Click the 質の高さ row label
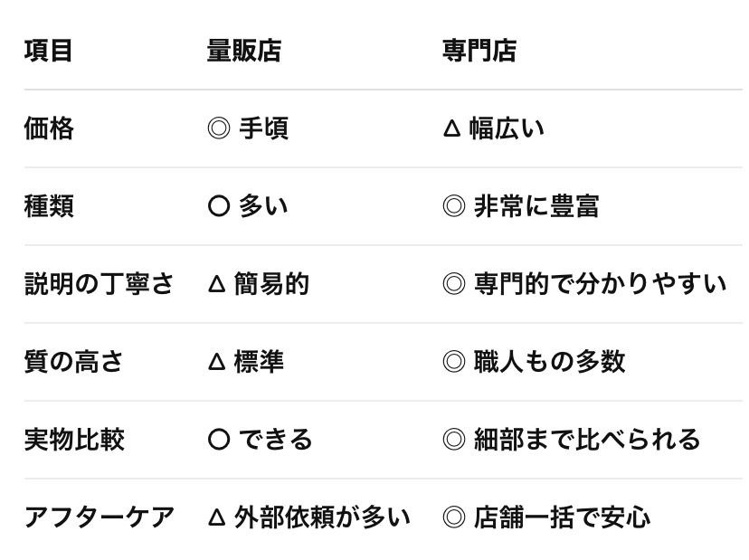The width and height of the screenshot is (749, 560). coord(74,363)
